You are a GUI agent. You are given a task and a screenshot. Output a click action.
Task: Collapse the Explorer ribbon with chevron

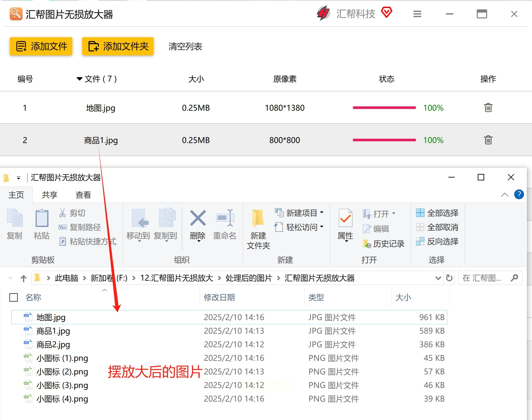tap(505, 195)
